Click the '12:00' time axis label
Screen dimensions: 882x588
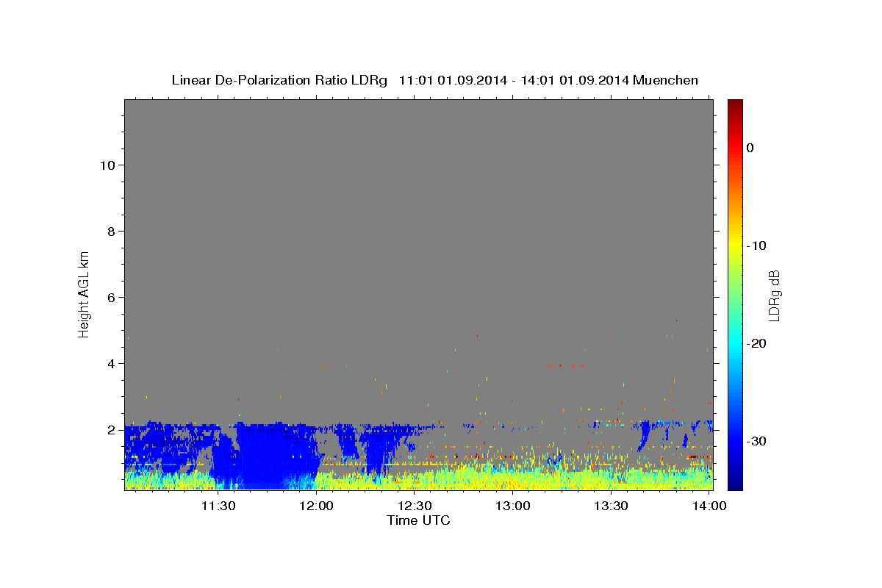pos(317,506)
